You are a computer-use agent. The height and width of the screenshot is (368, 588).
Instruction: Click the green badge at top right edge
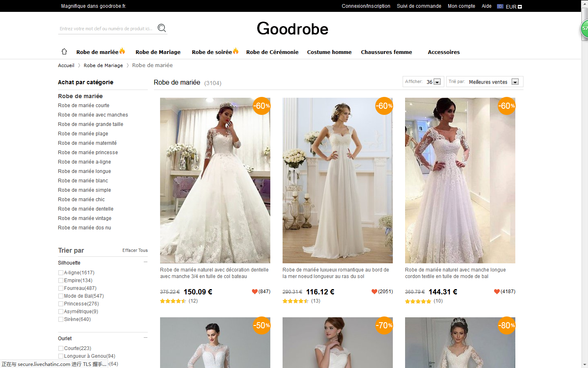(584, 29)
